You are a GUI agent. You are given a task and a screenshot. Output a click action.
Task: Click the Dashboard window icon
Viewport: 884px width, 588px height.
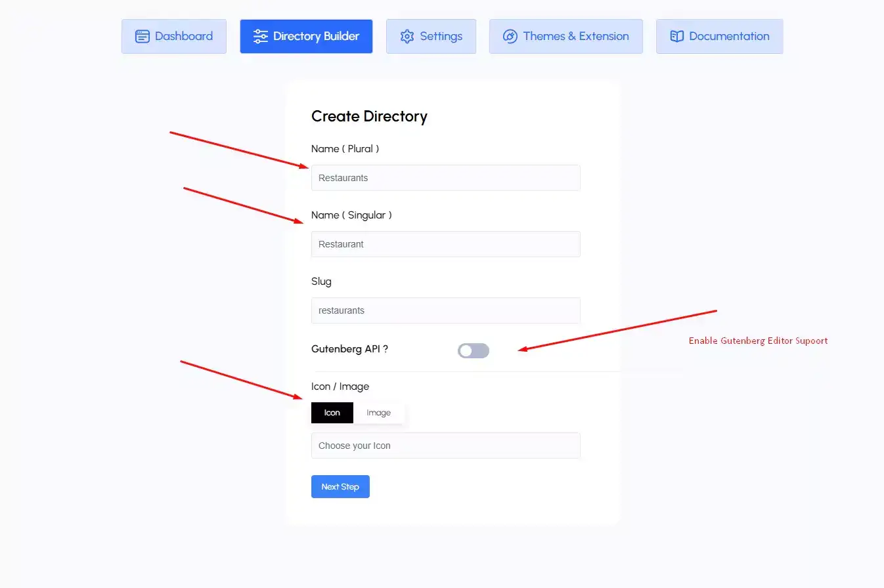click(143, 36)
